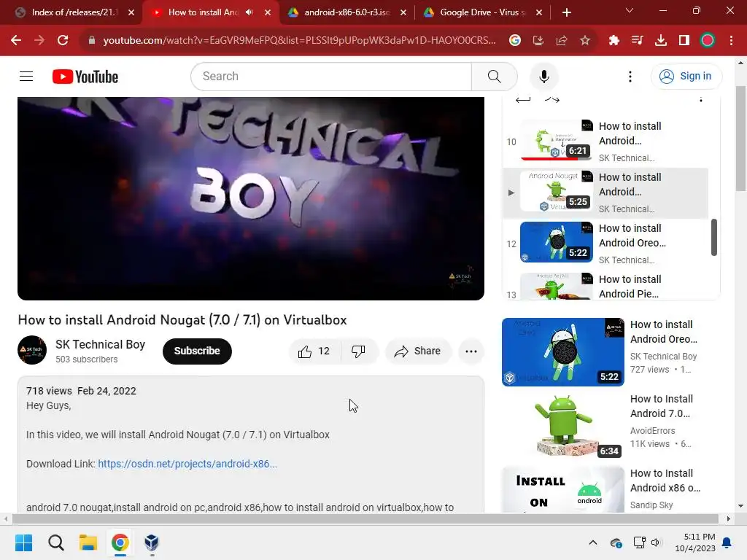747x560 pixels.
Task: Open YouTube settings three-dot menu
Action: [630, 76]
